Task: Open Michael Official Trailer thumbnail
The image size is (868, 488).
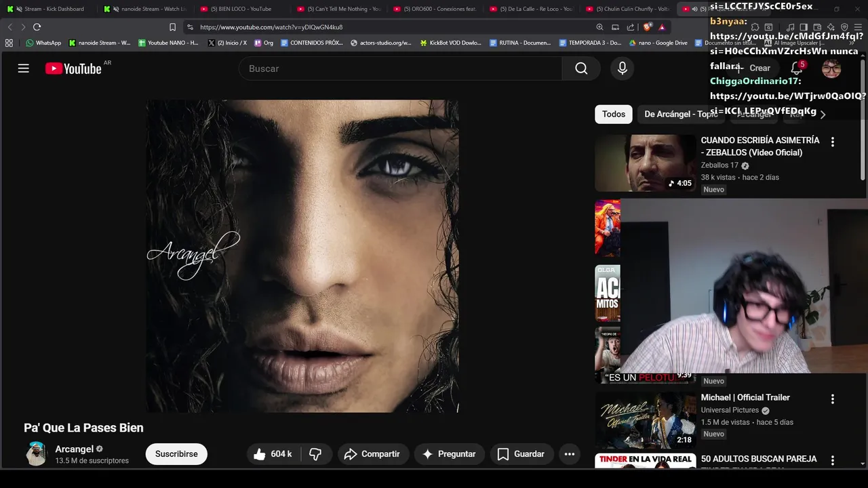Action: (646, 420)
